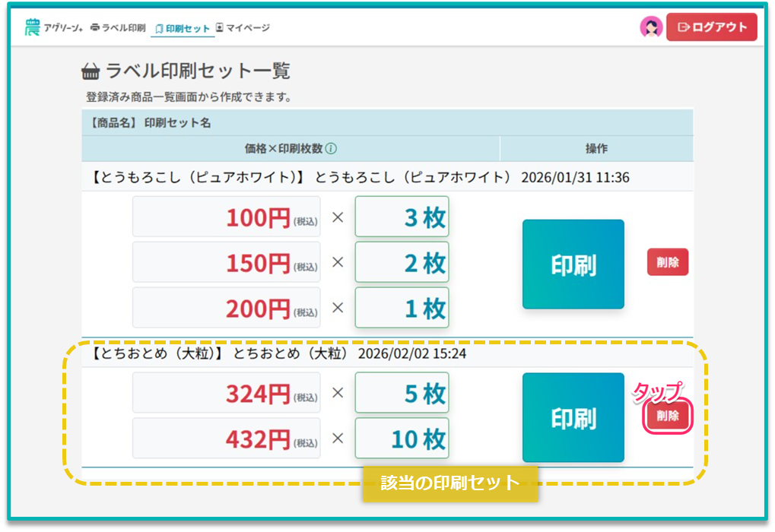Open the ラベル印刷 nav item
Viewport: 775px width, 532px height.
pyautogui.click(x=118, y=28)
